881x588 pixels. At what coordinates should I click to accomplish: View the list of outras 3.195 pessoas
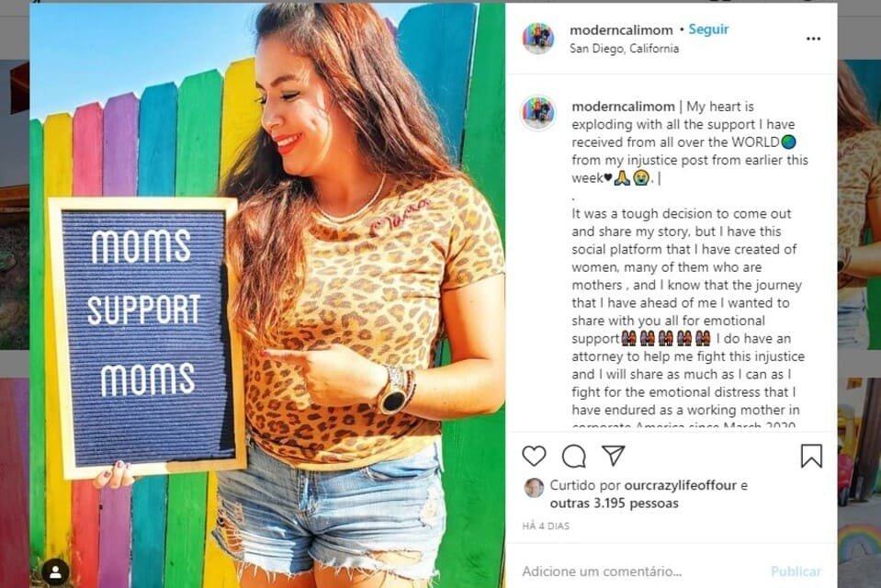pyautogui.click(x=614, y=503)
